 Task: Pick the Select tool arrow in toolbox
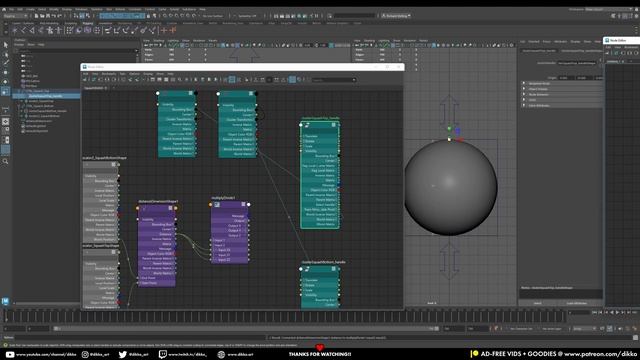pyautogui.click(x=5, y=45)
